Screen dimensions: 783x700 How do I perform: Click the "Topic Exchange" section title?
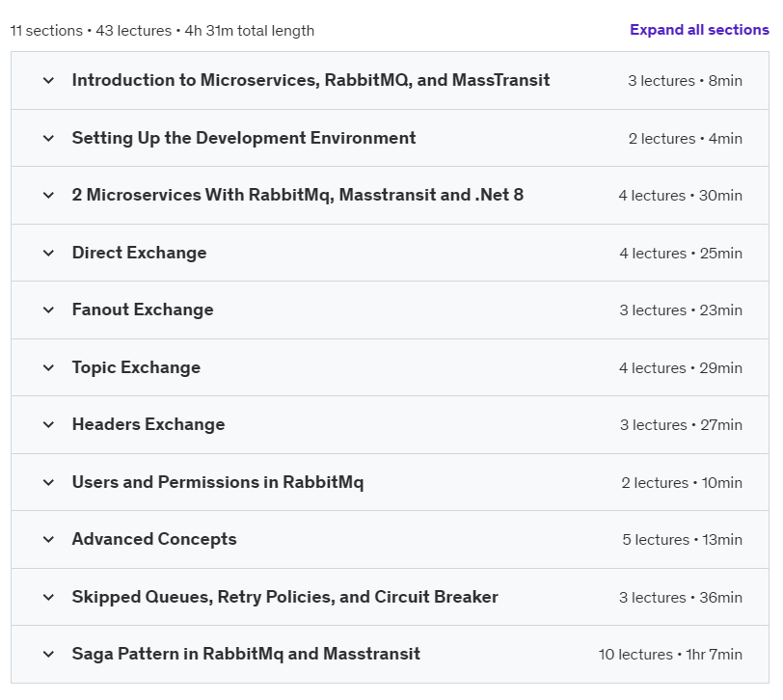click(x=136, y=368)
